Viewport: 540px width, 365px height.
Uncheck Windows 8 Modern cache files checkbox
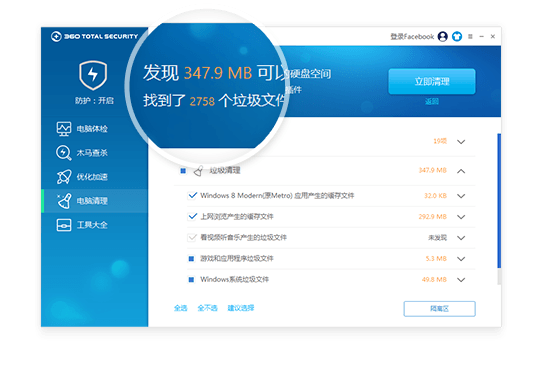192,196
